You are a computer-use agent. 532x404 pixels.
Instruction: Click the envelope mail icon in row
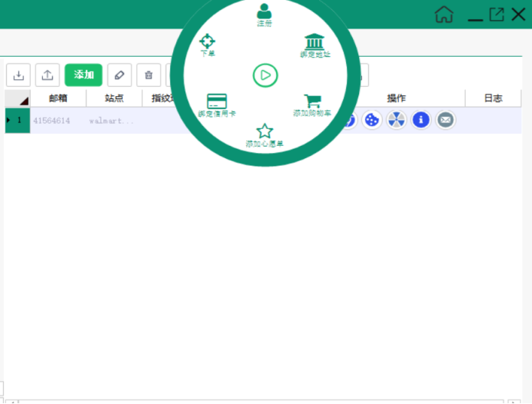[x=445, y=120]
